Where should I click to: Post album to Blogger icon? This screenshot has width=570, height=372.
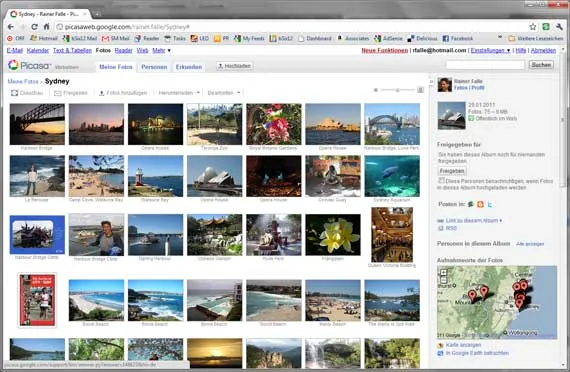tap(480, 204)
